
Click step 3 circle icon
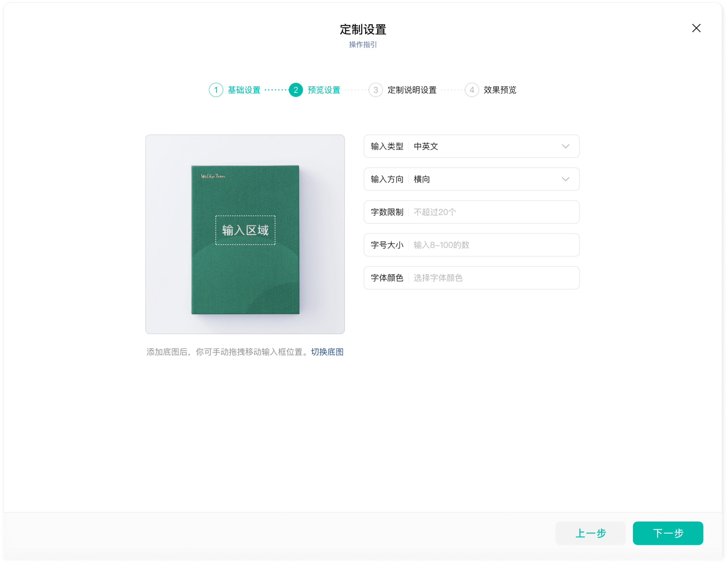click(x=375, y=90)
